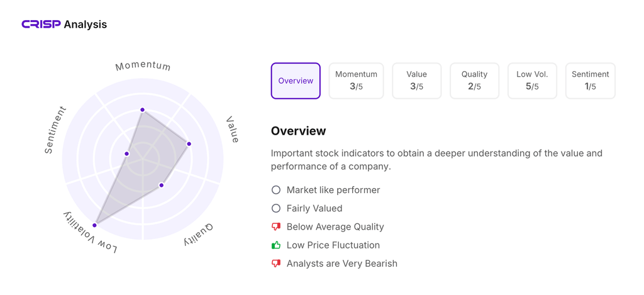Click the Low Volatility point on radar chart
644x295 pixels.
[95, 225]
